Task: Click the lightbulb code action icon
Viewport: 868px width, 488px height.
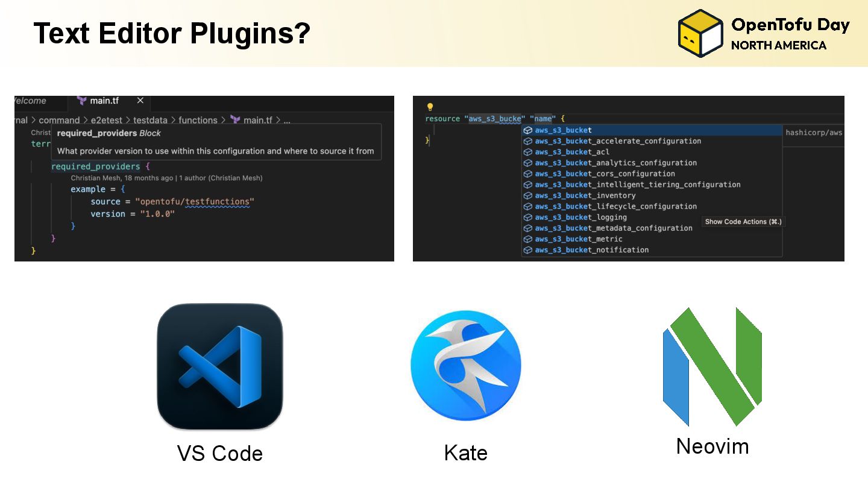Action: point(430,107)
